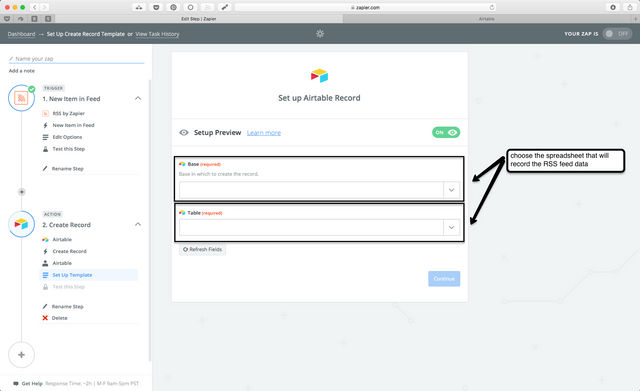The image size is (640, 391).
Task: Click the Name your zap field
Action: coord(76,59)
